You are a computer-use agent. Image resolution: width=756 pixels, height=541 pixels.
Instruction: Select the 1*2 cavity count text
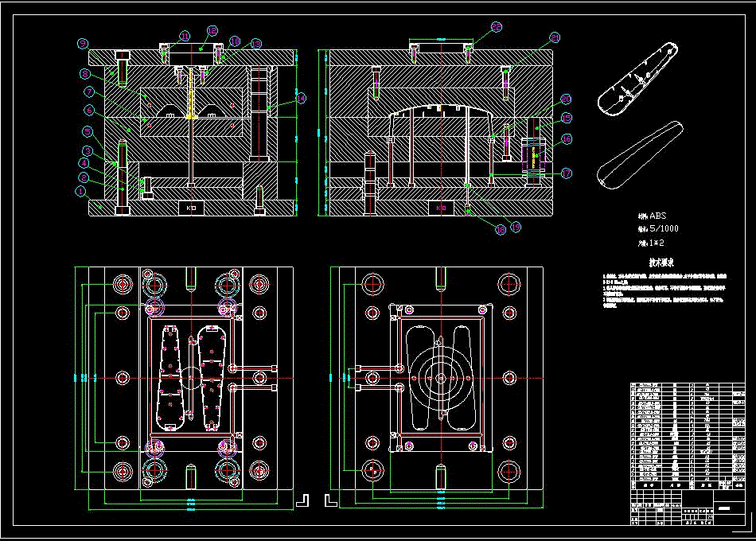pyautogui.click(x=657, y=243)
